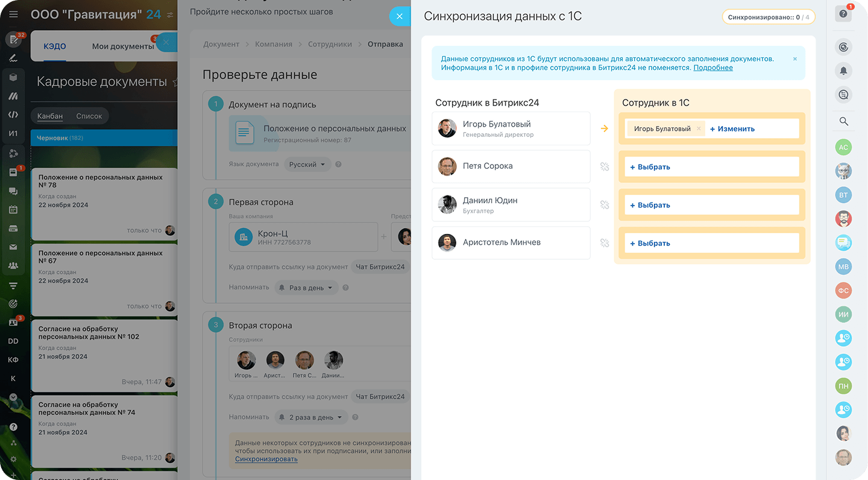The image size is (868, 480).
Task: Click Выбрать for Петя Сорока
Action: point(650,167)
